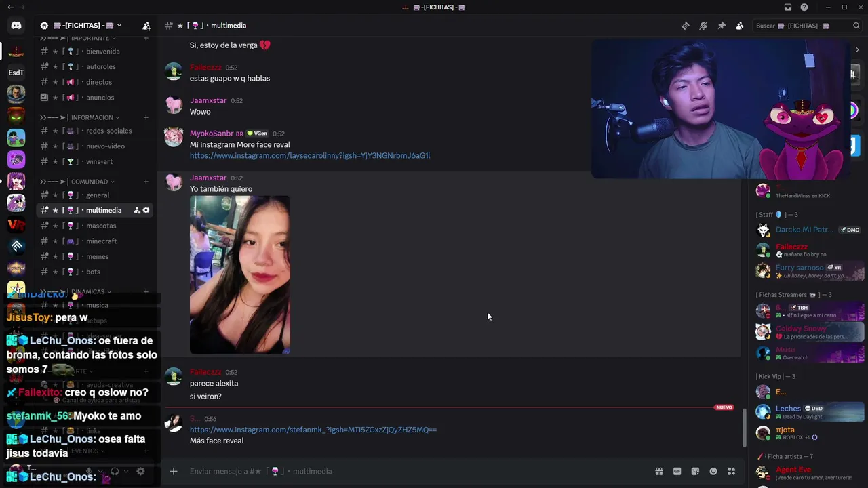Open laysecarolinny Instagram link
This screenshot has height=488, width=868.
pyautogui.click(x=310, y=156)
